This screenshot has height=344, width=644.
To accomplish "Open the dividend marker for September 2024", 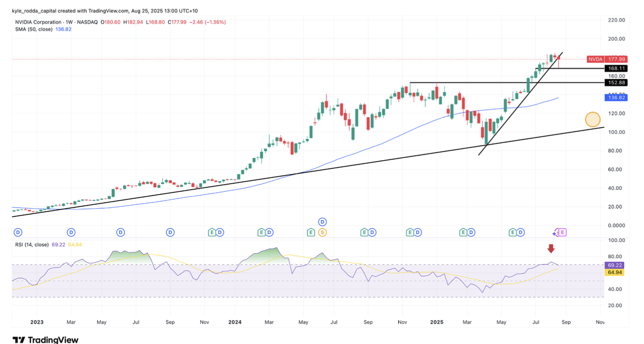I will tap(372, 232).
